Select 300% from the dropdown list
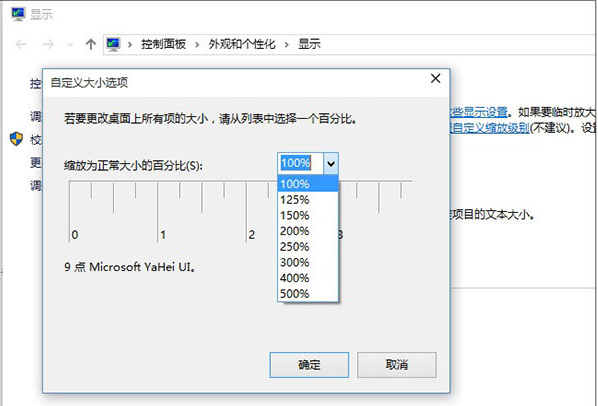The height and width of the screenshot is (406, 598). tap(308, 262)
